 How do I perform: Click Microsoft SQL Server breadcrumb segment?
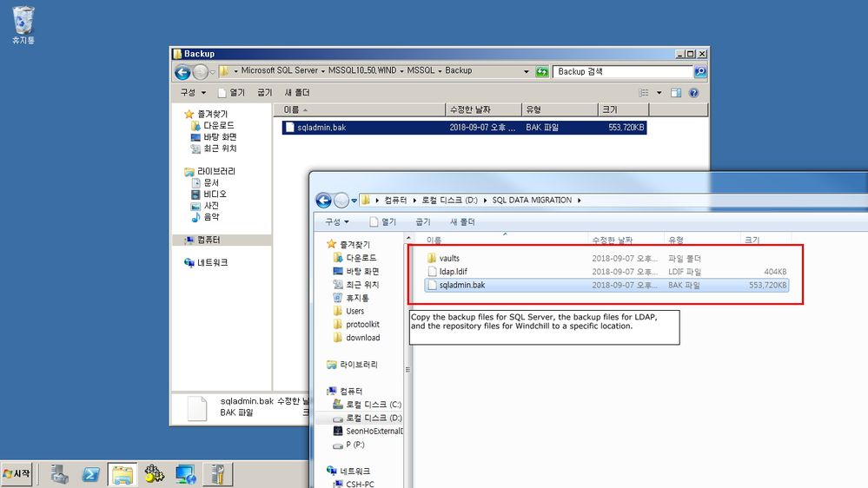coord(279,71)
